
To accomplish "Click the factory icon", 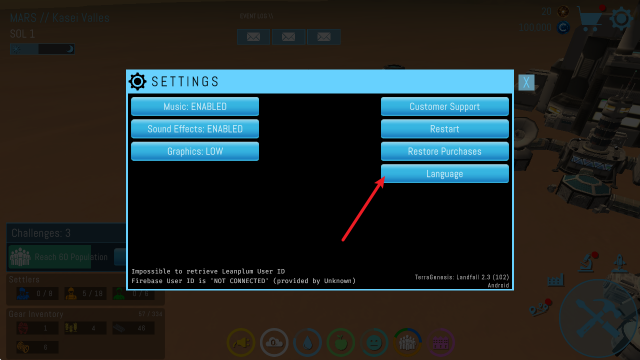I will pyautogui.click(x=556, y=280).
